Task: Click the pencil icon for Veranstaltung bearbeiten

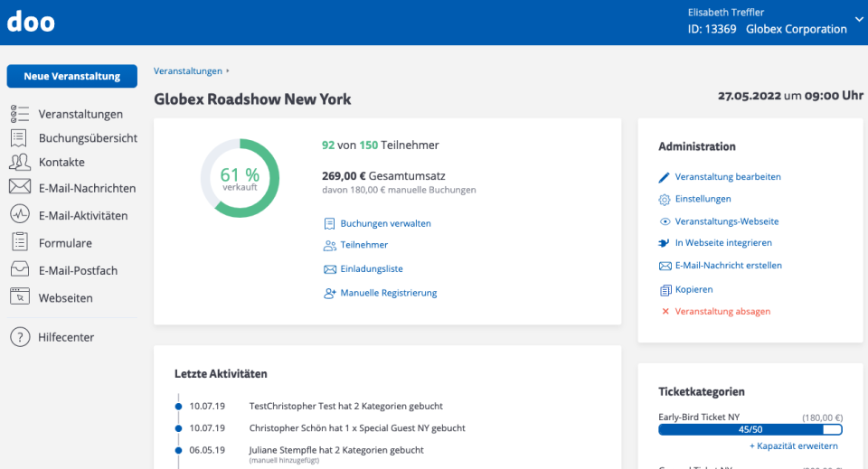Action: click(x=665, y=177)
